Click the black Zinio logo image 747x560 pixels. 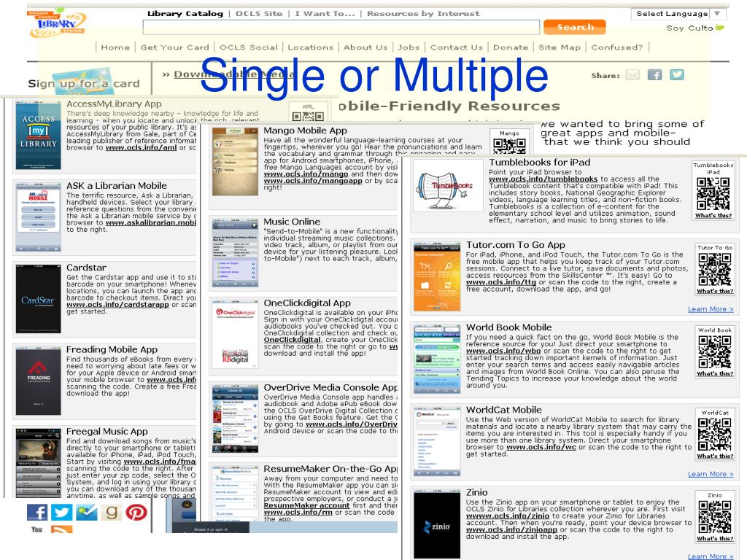438,525
